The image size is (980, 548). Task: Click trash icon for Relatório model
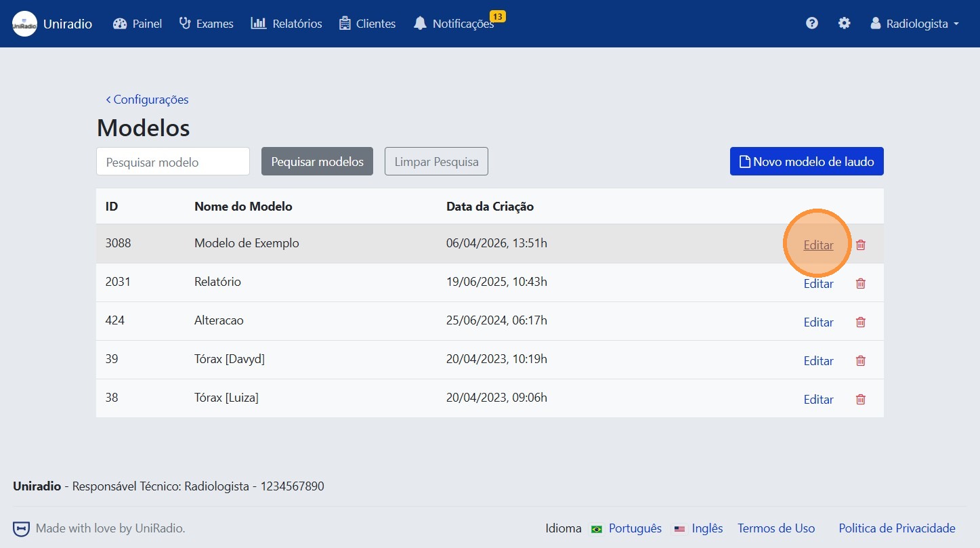861,284
